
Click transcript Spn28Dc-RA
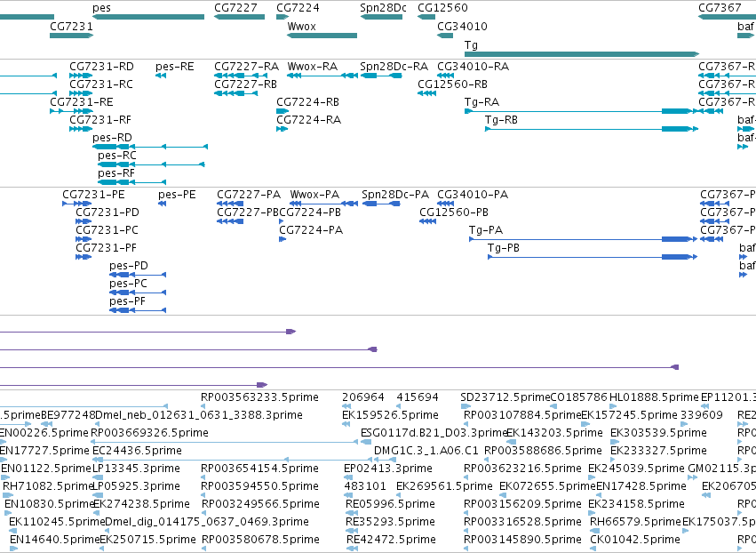pos(394,67)
